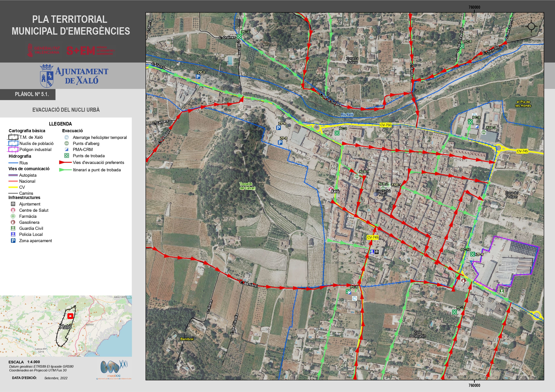Click the red Nacional road legend swatch

click(x=13, y=181)
